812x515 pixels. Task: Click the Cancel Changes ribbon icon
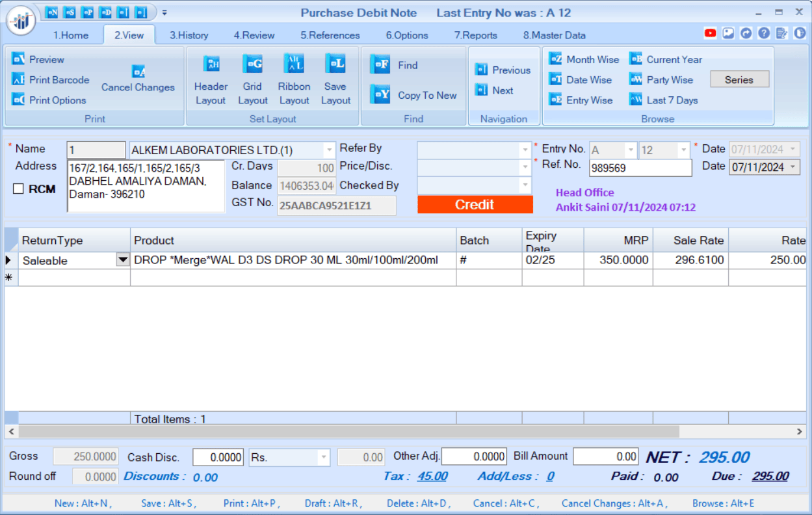point(138,72)
